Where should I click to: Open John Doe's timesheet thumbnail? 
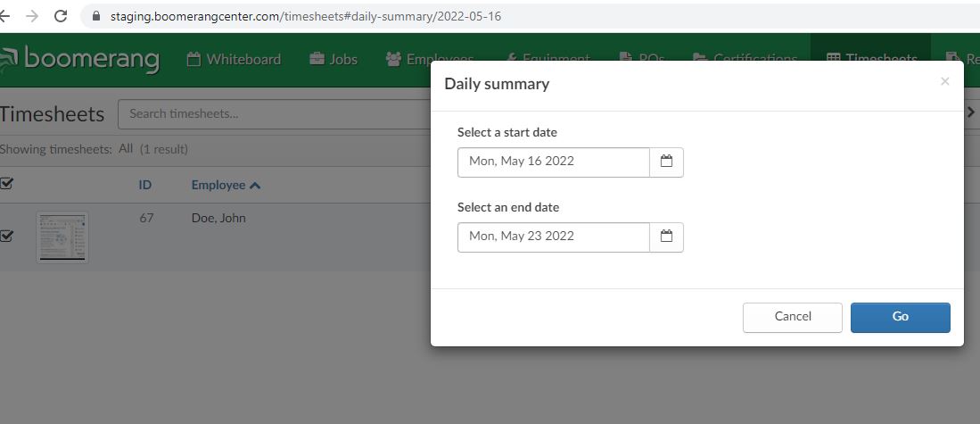click(x=62, y=237)
